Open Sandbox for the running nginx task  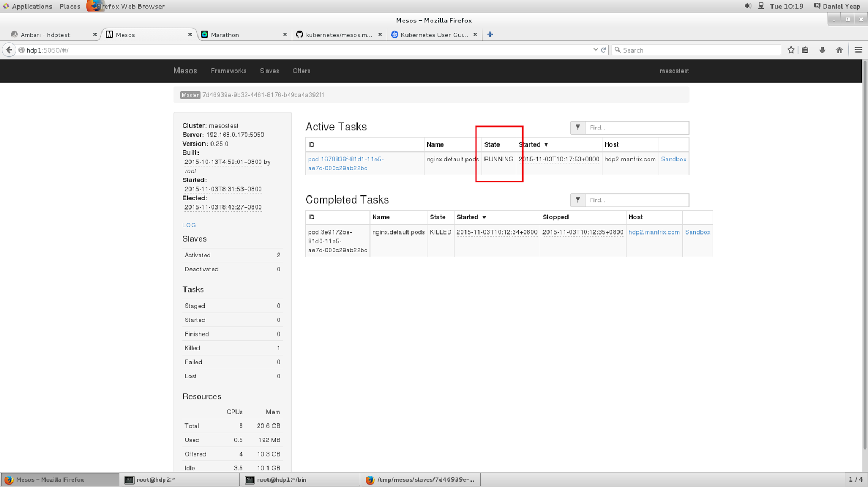coord(674,160)
